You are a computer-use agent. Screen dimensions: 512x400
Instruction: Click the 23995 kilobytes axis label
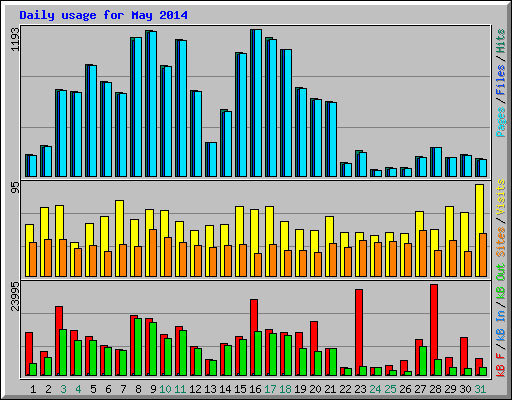[15, 296]
